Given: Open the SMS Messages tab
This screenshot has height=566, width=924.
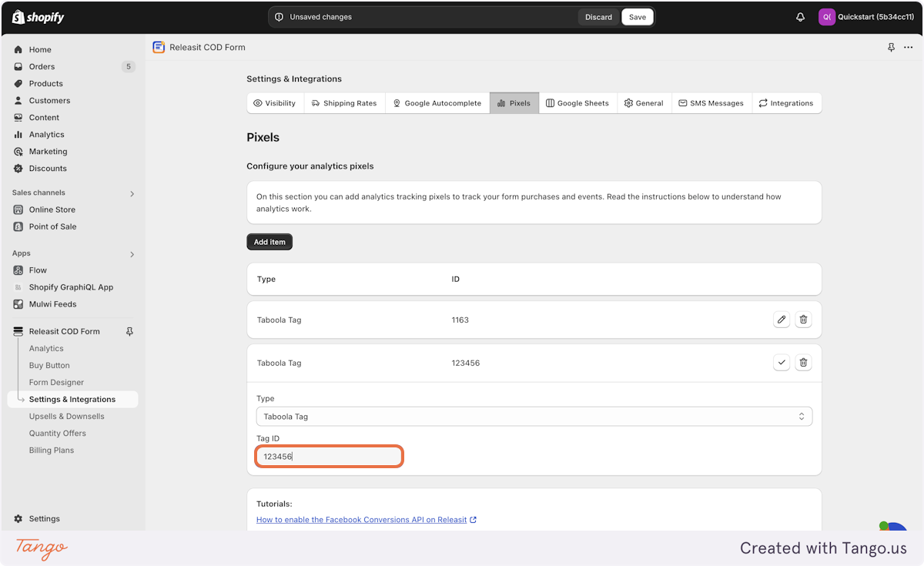Looking at the screenshot, I should pos(711,103).
